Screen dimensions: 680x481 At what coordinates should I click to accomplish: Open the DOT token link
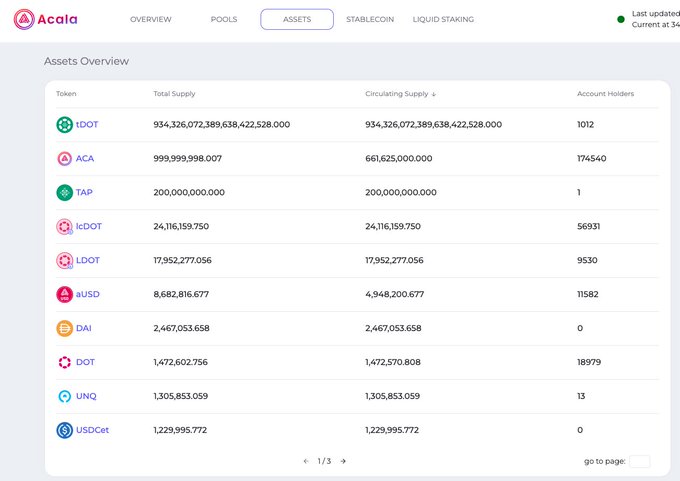(85, 362)
